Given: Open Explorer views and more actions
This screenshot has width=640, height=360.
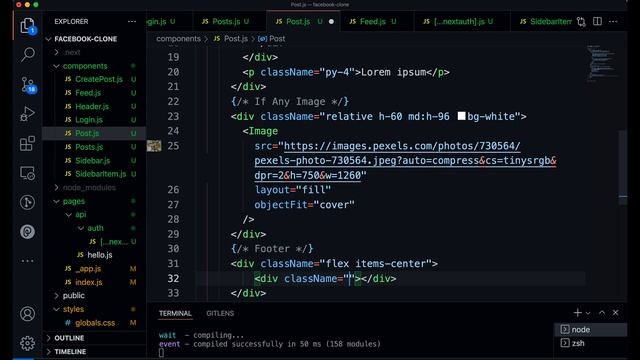Looking at the screenshot, I should 131,22.
